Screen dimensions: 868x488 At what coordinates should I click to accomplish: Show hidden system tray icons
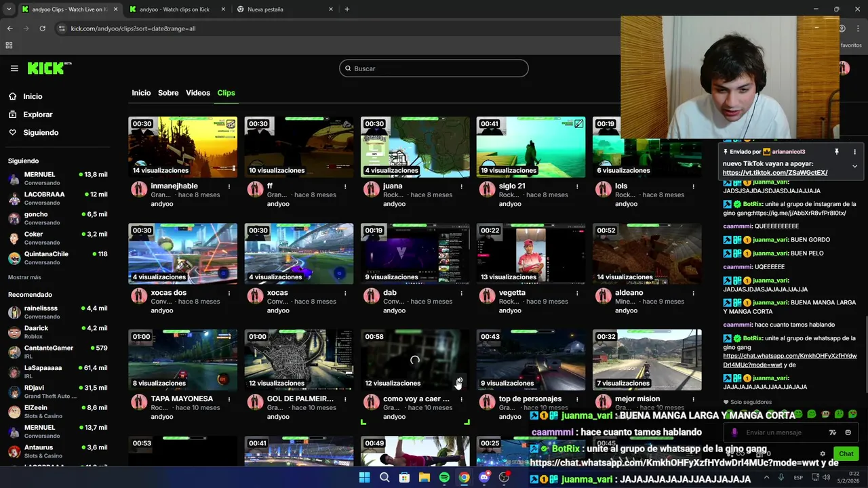766,477
